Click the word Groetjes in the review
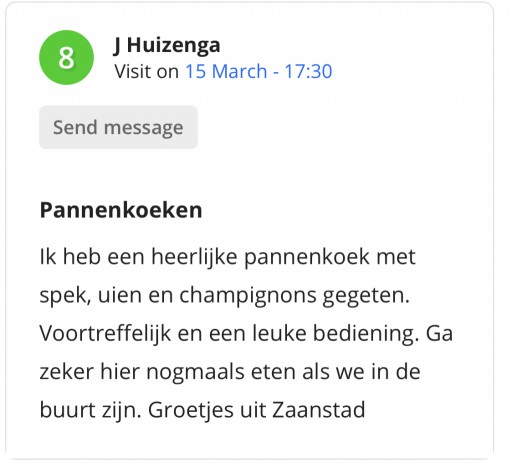 tap(191, 410)
